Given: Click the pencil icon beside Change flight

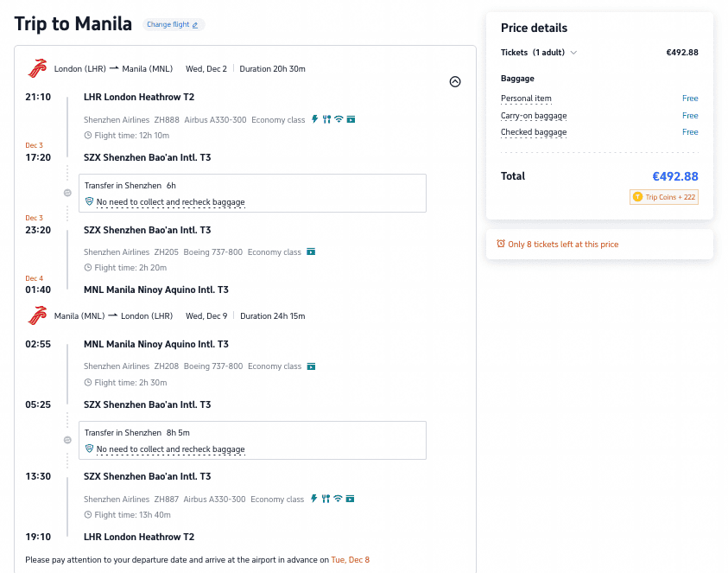Looking at the screenshot, I should tap(195, 25).
